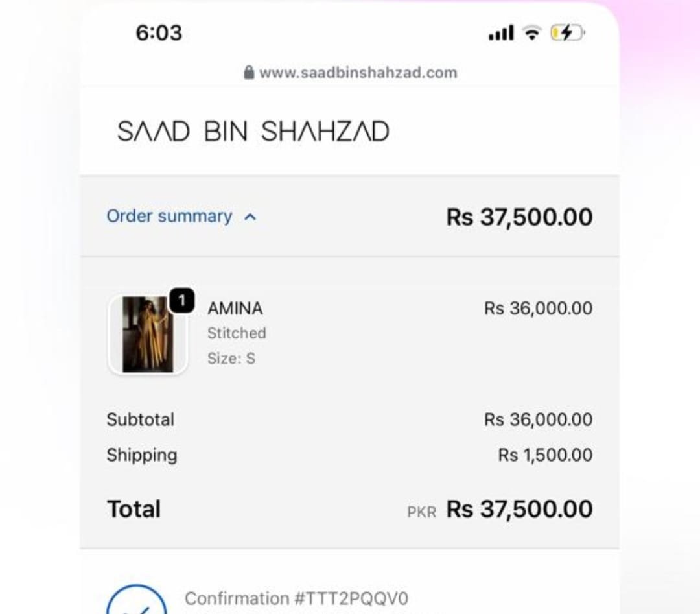Click the Saad Bin Shahzad logo
Image resolution: width=700 pixels, height=614 pixels.
[253, 132]
